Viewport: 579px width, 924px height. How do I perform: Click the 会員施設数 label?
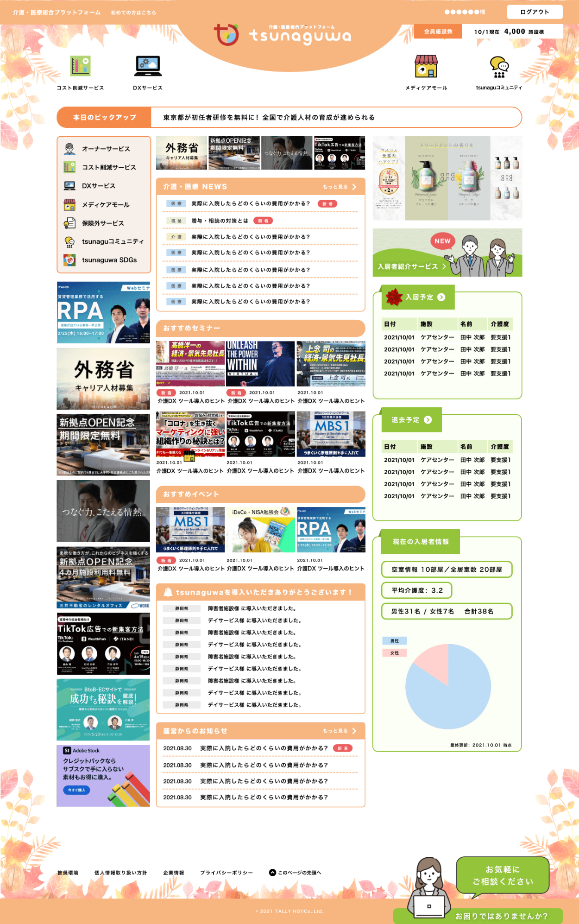pos(438,32)
